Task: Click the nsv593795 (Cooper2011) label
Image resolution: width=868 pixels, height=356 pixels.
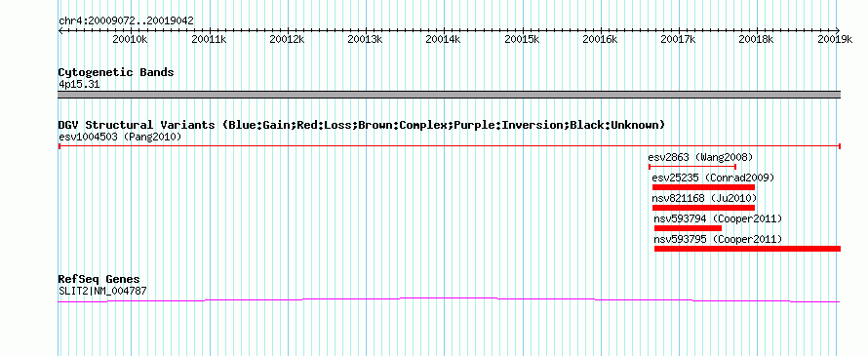Action: [x=718, y=239]
